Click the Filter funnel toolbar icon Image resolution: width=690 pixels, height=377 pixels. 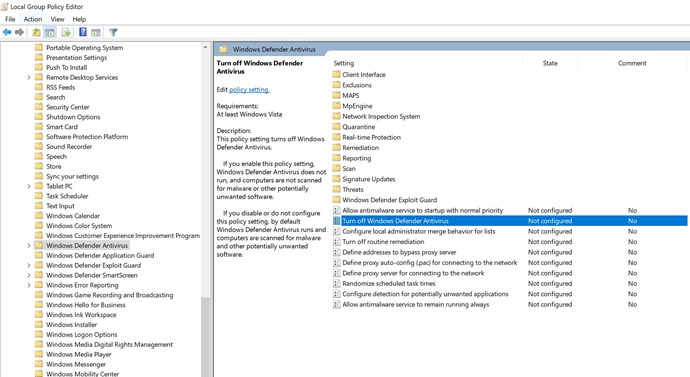tap(113, 32)
